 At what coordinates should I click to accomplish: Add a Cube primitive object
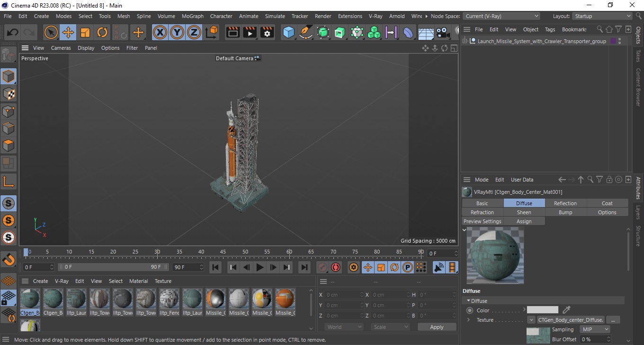pyautogui.click(x=289, y=32)
